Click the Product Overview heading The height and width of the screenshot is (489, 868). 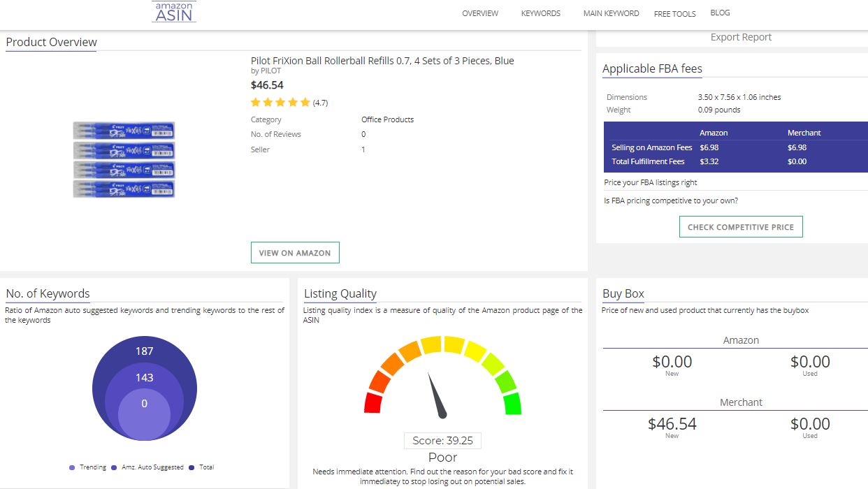(52, 42)
